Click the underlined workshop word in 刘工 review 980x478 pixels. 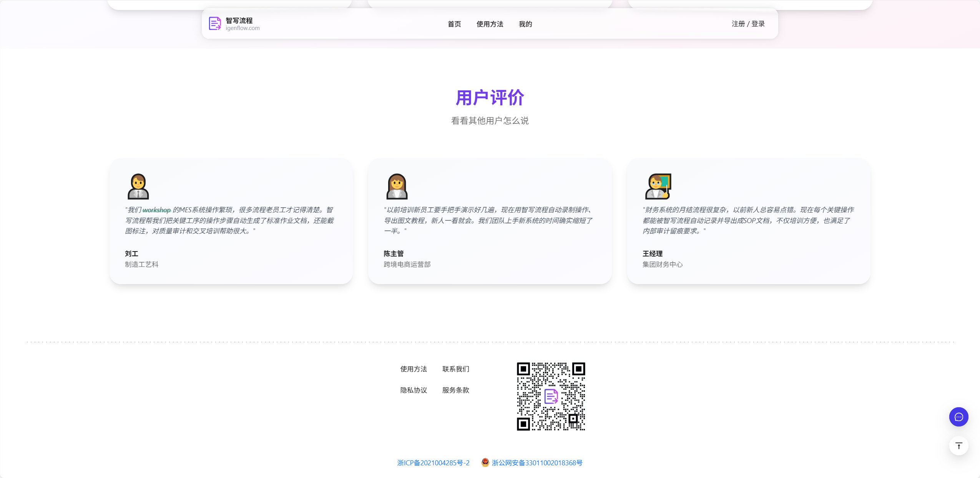(x=156, y=210)
